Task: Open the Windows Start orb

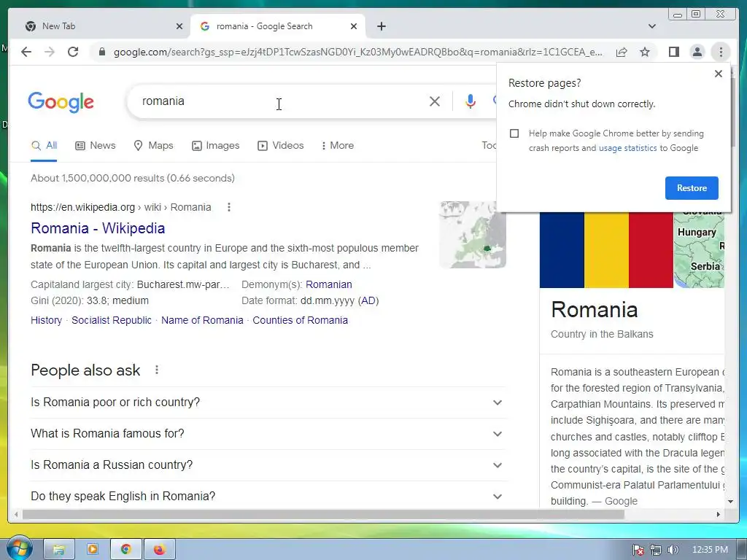Action: coord(18,548)
